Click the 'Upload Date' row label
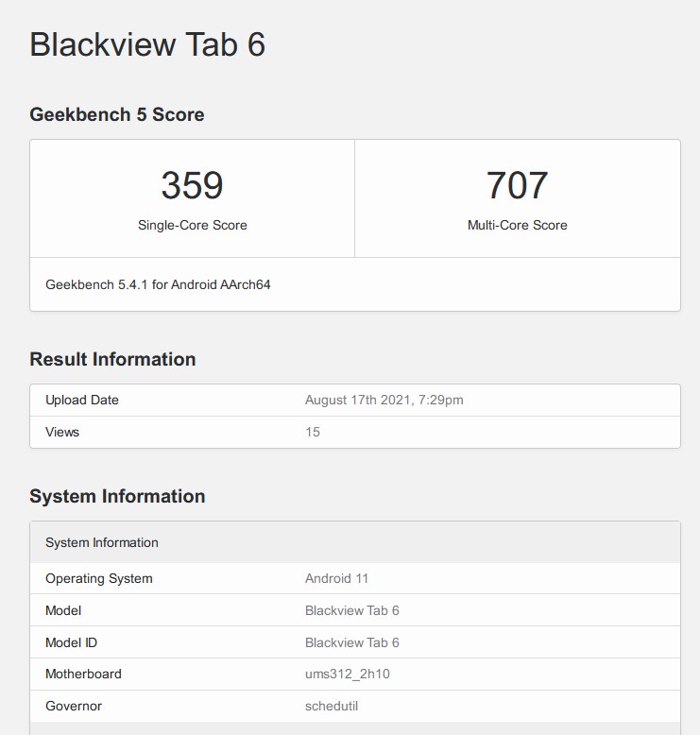Viewport: 700px width, 735px height. (82, 400)
